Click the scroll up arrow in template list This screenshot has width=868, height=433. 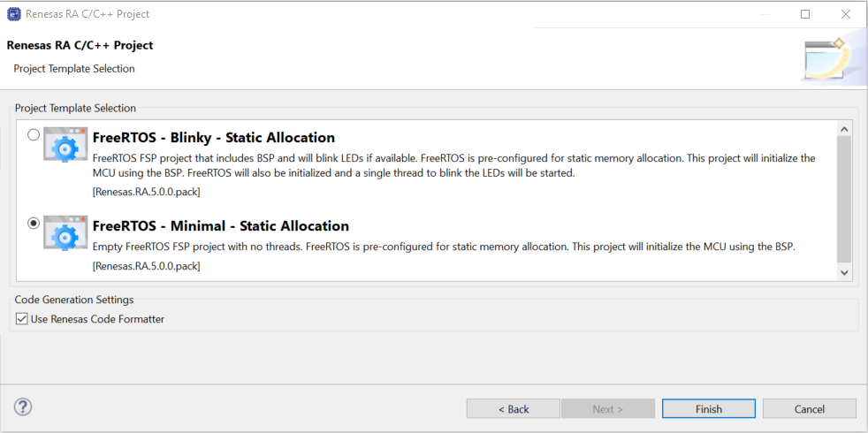[x=844, y=129]
